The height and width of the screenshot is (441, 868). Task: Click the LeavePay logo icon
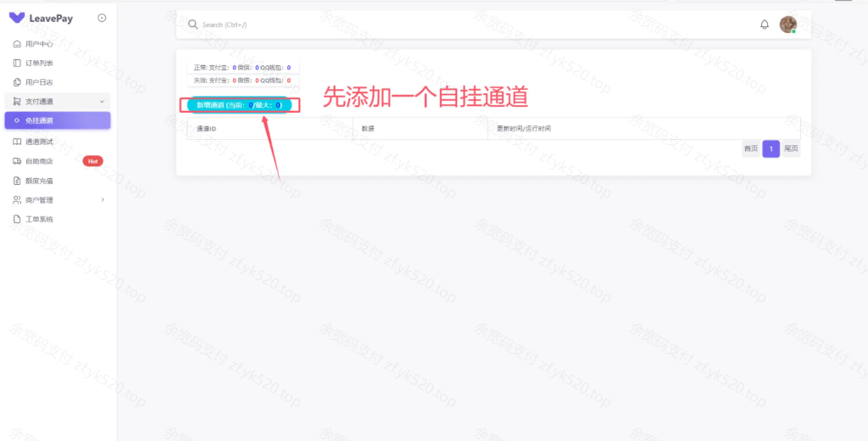17,18
